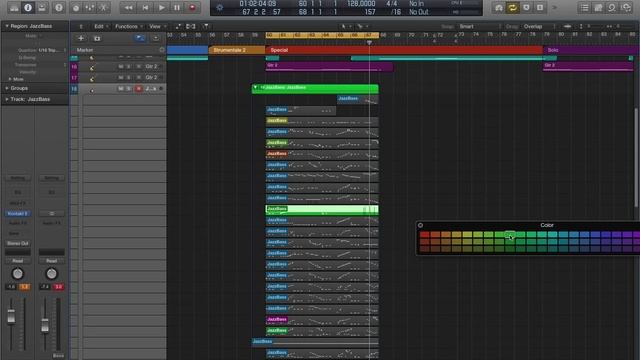Click the first channel strip Setting button
The width and height of the screenshot is (640, 360).
click(18, 178)
